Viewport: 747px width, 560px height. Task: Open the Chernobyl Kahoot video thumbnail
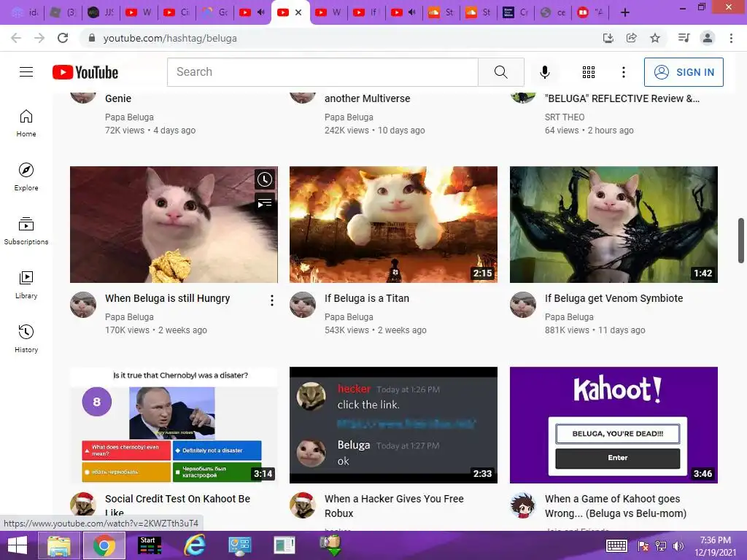click(174, 425)
